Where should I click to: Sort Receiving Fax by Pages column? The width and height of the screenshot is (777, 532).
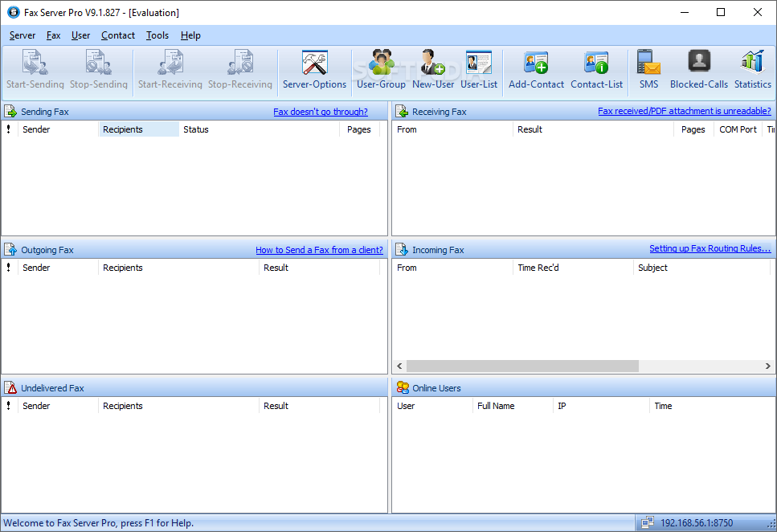pos(693,129)
